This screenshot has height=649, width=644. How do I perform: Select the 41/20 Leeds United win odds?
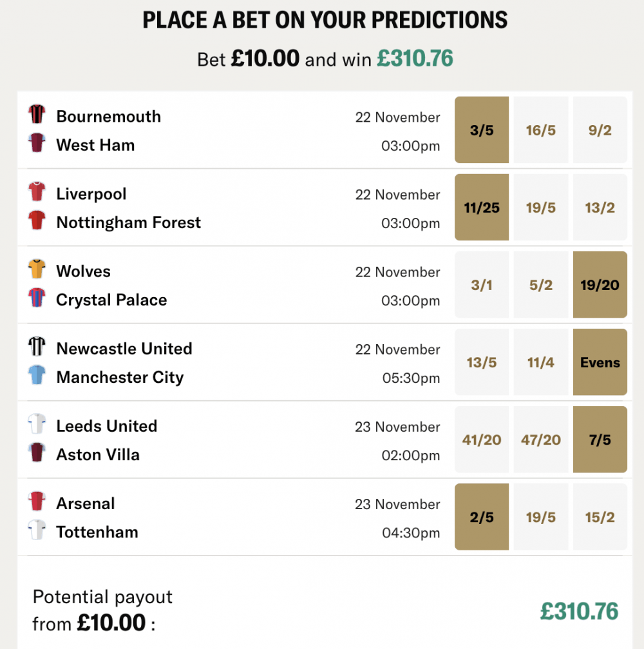[x=481, y=439]
